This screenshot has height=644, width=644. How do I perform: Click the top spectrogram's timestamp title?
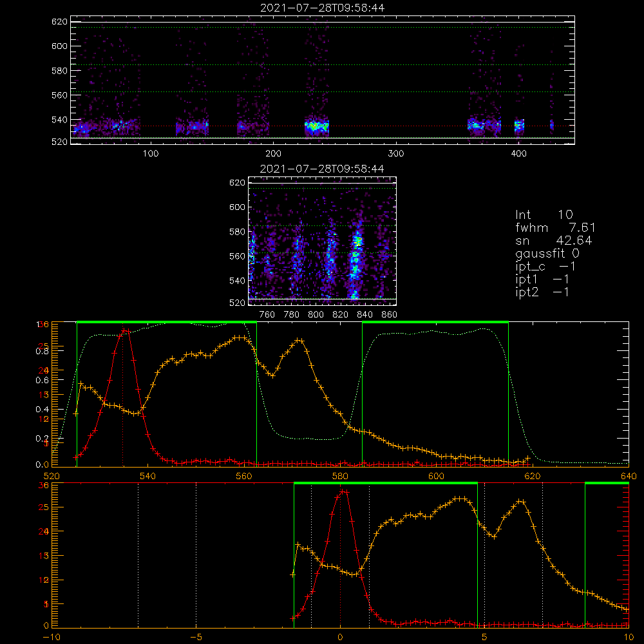[x=323, y=8]
